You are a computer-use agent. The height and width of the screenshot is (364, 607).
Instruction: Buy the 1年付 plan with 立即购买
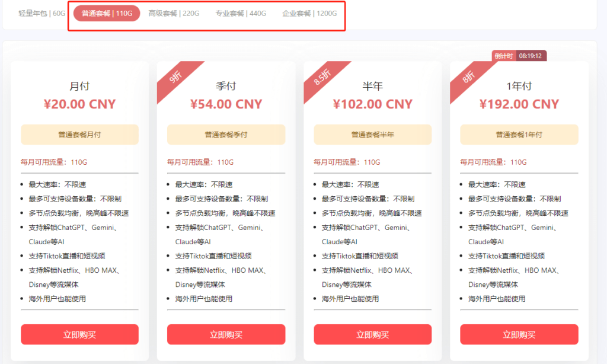(519, 334)
